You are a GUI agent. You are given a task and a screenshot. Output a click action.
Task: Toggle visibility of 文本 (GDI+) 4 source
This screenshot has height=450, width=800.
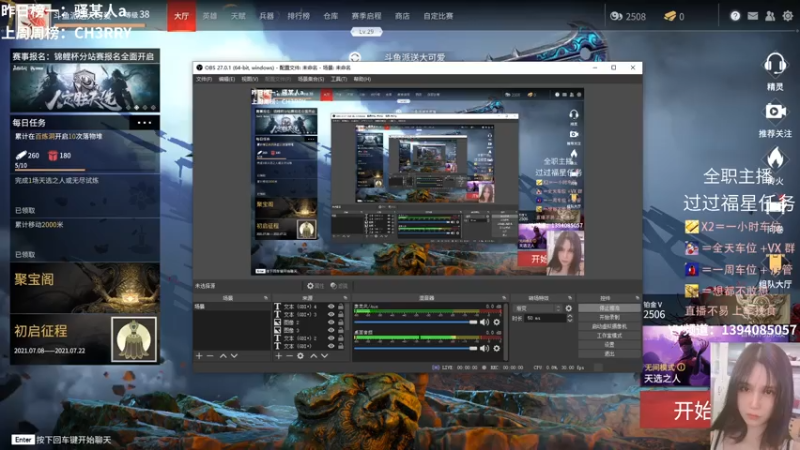coord(331,307)
